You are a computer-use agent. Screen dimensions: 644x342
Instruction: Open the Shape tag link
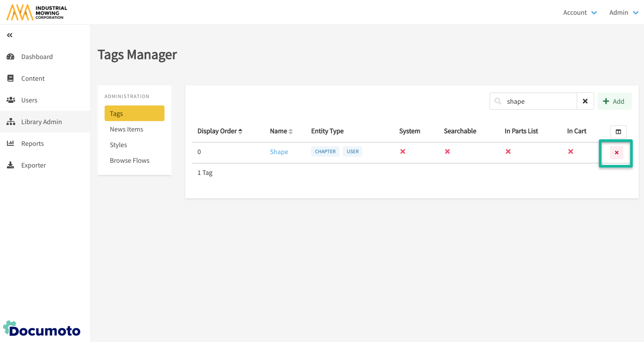tap(279, 152)
